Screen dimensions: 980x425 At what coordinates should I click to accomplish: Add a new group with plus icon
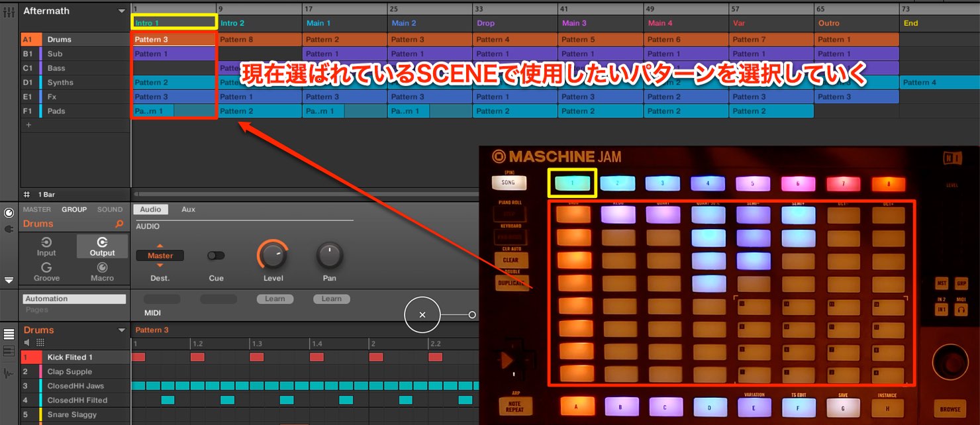click(x=28, y=125)
